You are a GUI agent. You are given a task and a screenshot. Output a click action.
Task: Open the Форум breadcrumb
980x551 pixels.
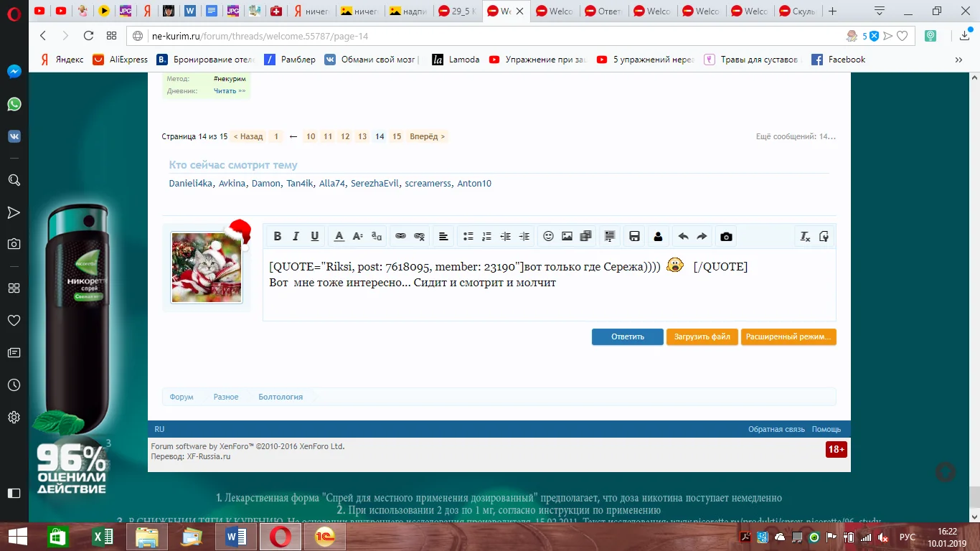click(182, 397)
